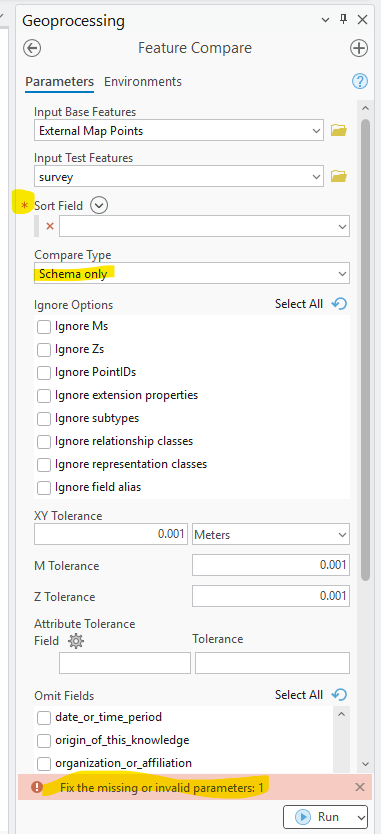Image resolution: width=381 pixels, height=834 pixels.
Task: Open Input Test Features dropdown
Action: (x=317, y=176)
